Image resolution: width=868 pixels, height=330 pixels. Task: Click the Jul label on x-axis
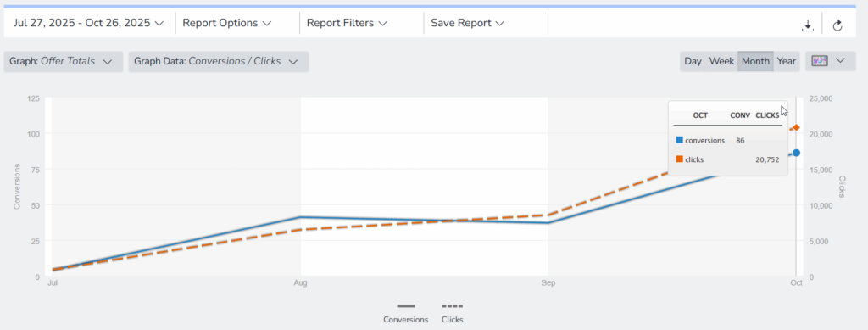coord(53,283)
